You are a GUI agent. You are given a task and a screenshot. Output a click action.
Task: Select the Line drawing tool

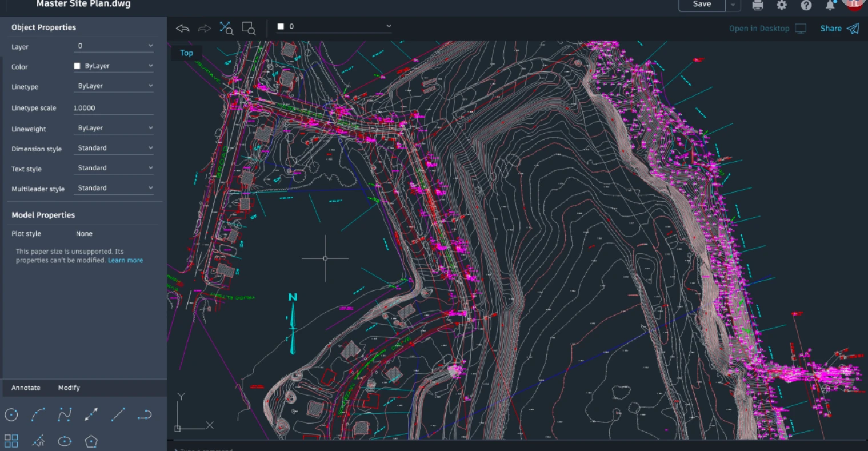118,415
